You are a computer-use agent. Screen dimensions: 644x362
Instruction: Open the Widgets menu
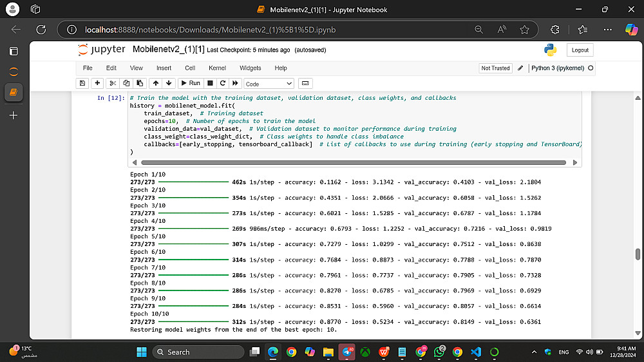pos(251,68)
